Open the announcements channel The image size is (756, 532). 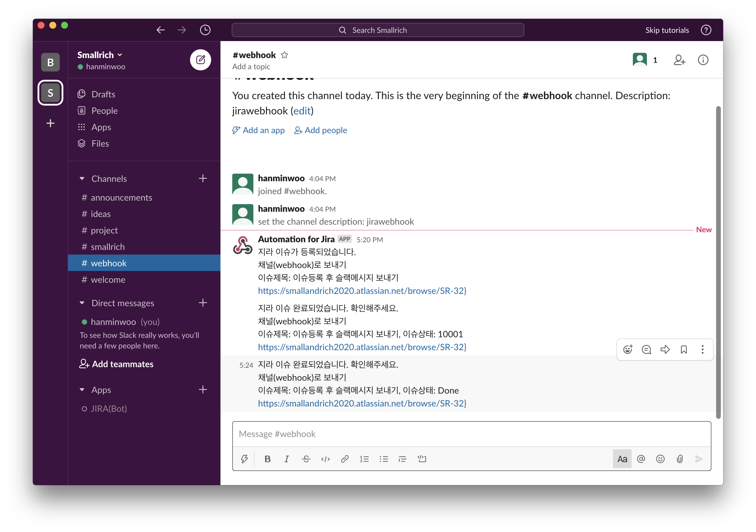point(121,198)
